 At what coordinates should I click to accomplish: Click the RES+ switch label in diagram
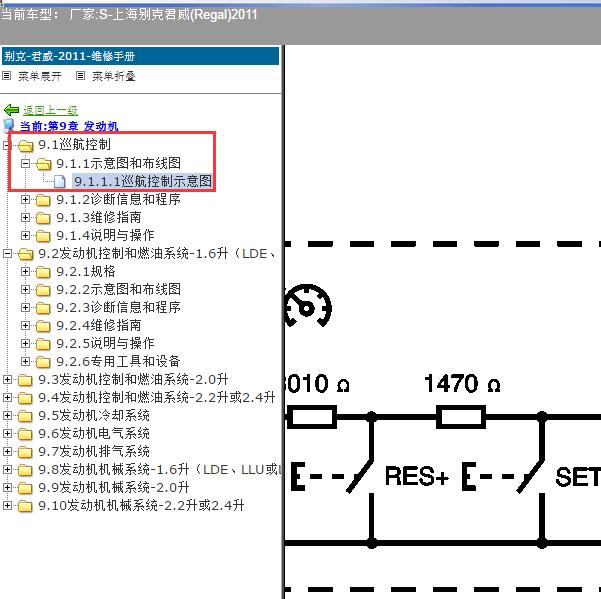[x=417, y=476]
